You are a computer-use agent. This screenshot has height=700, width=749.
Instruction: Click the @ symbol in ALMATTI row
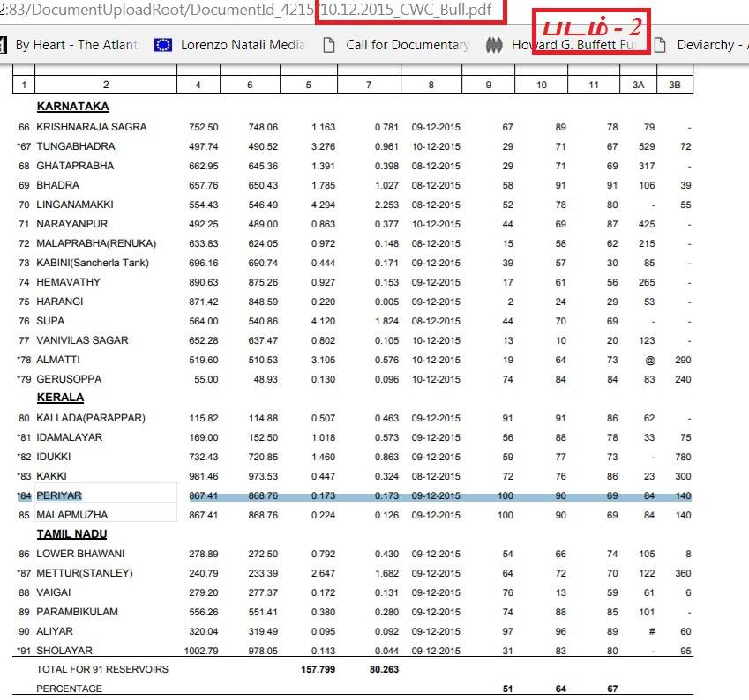point(649,360)
